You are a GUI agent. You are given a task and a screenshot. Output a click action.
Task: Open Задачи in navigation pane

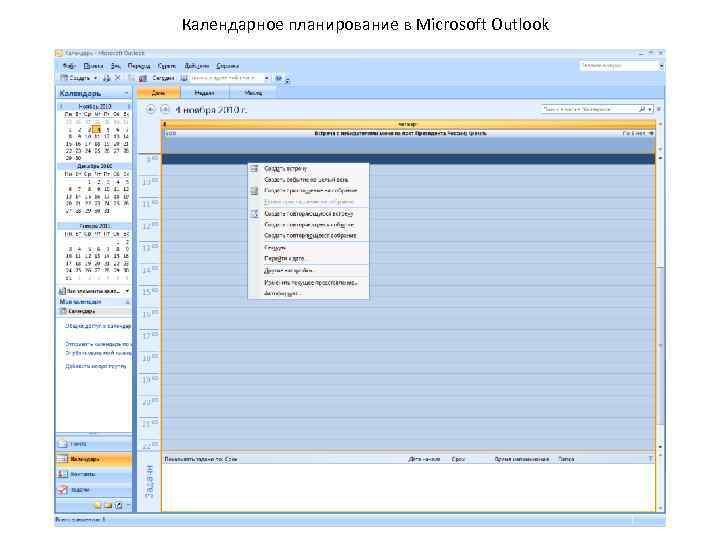(x=94, y=490)
